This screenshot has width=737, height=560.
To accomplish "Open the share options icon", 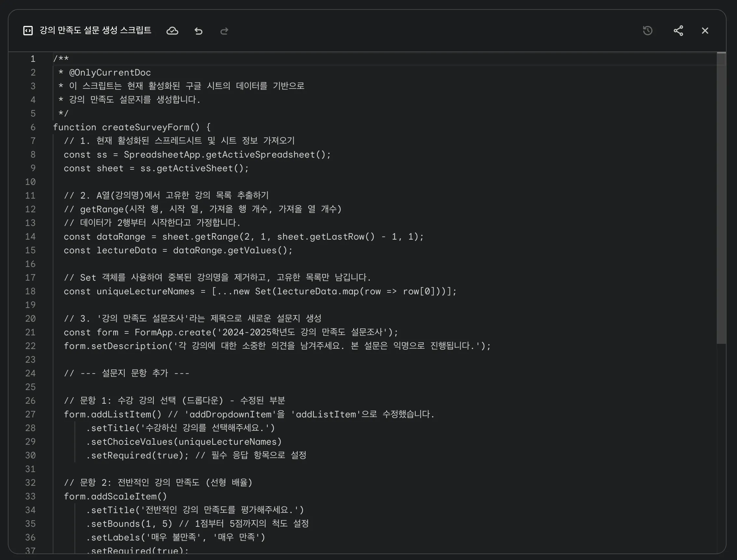I will coord(678,31).
